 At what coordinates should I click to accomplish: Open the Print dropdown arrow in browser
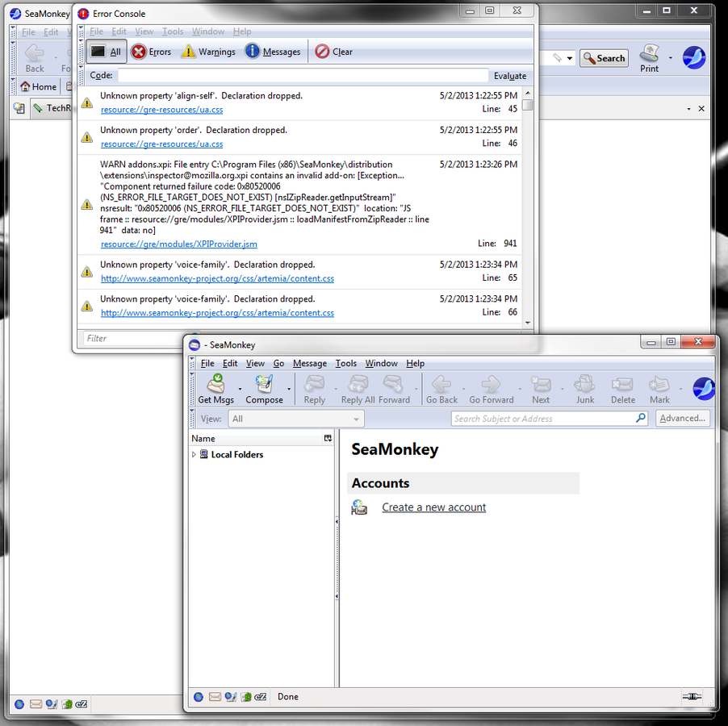pyautogui.click(x=671, y=58)
